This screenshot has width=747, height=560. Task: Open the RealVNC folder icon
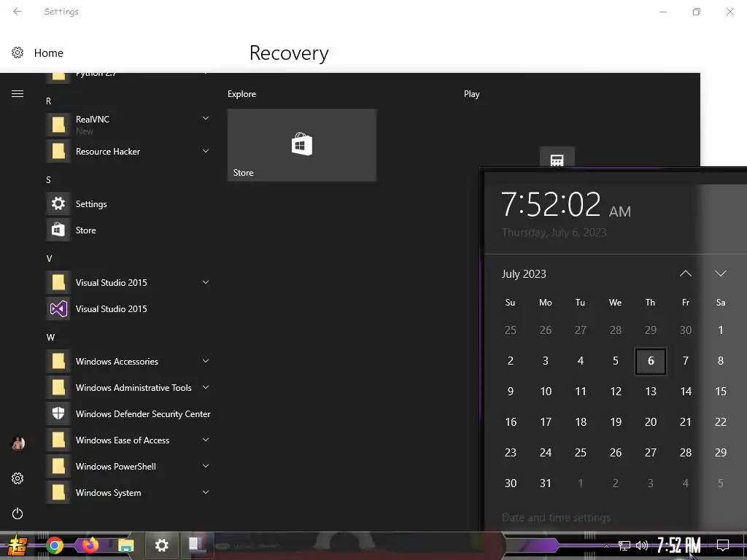tap(58, 125)
